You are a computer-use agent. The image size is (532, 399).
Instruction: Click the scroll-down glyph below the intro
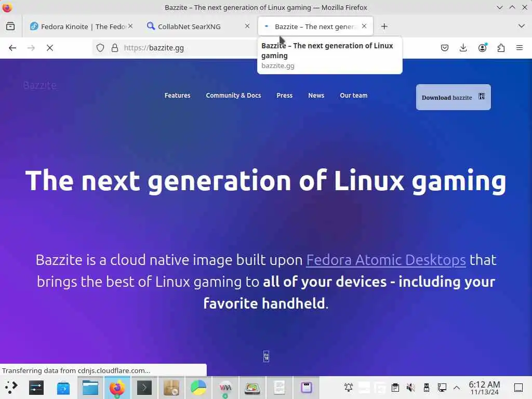(x=267, y=356)
